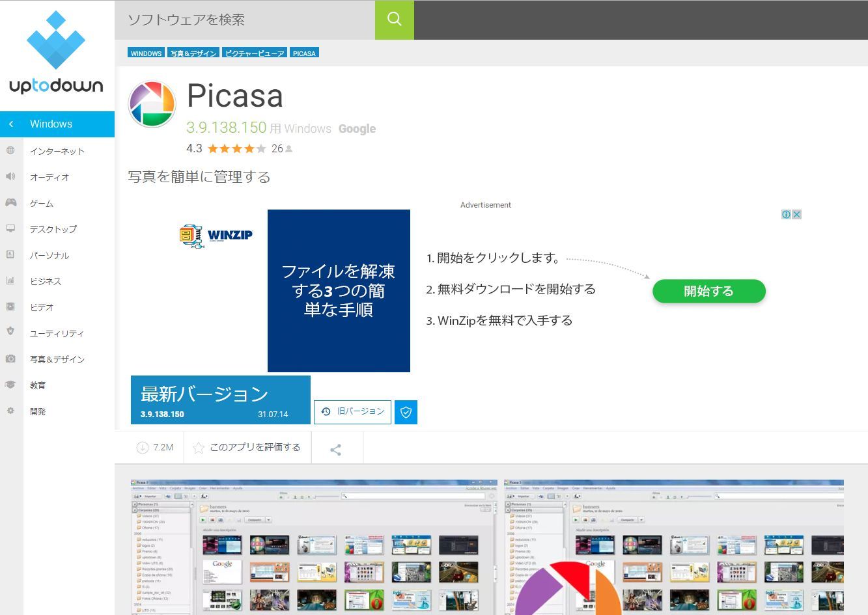Focus the software search field
Viewport: 868px width, 615px height.
coord(245,20)
